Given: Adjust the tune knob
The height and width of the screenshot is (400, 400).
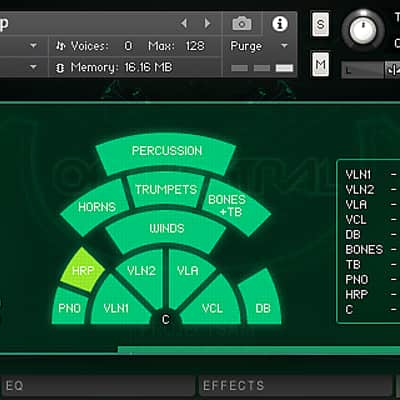Looking at the screenshot, I should click(x=363, y=30).
